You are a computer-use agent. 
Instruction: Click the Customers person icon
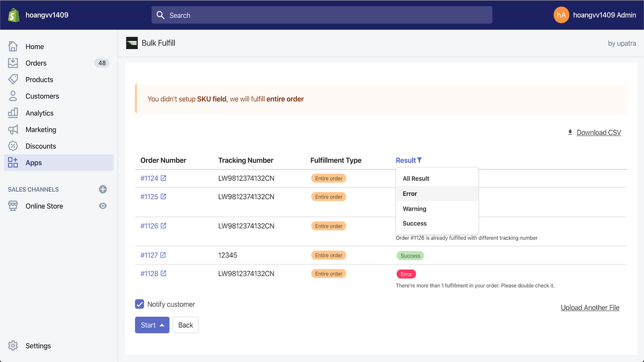click(13, 96)
